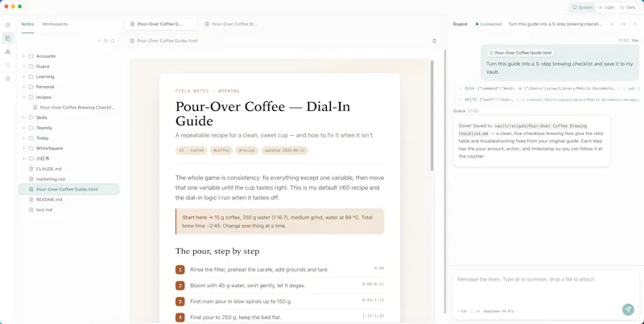Click the updated 2026-06-22 tag
Image resolution: width=644 pixels, height=324 pixels.
click(285, 150)
